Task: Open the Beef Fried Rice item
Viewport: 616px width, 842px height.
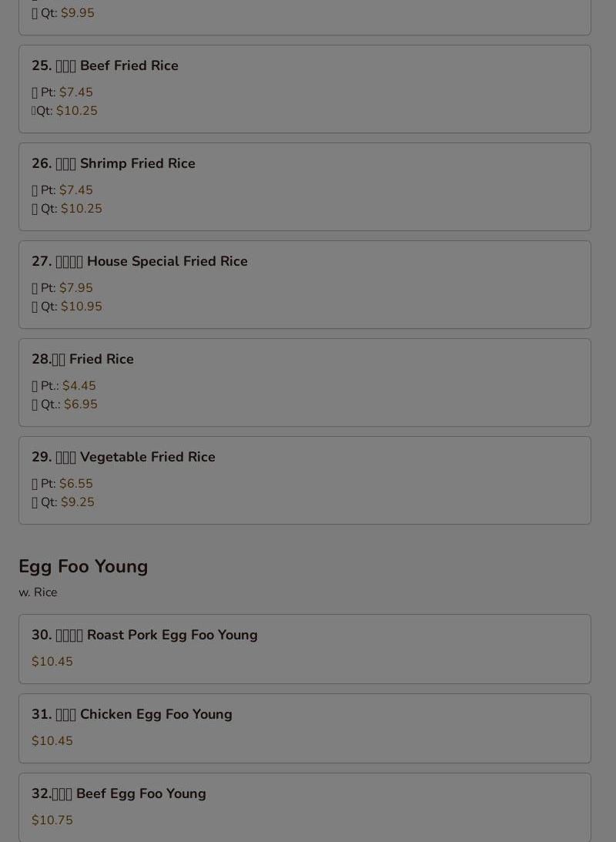Action: coord(305,89)
